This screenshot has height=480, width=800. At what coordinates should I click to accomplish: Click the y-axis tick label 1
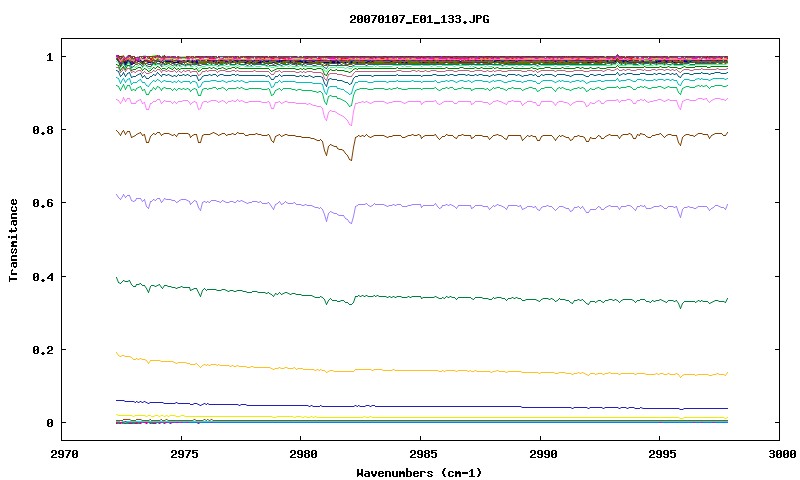coord(49,57)
